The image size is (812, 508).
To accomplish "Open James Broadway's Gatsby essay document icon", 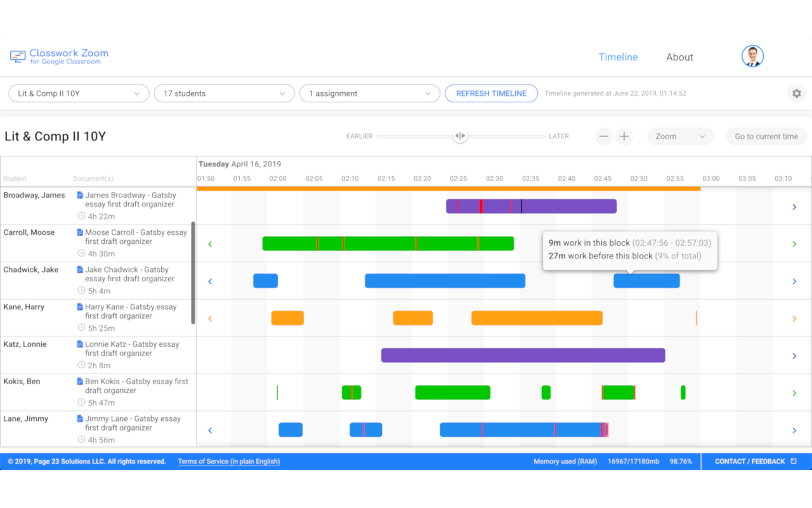I will (x=80, y=195).
